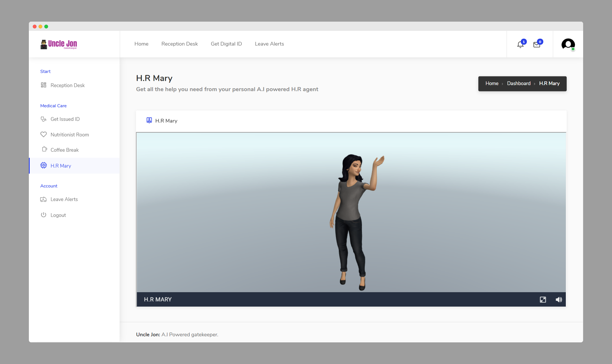This screenshot has height=364, width=612.
Task: Select Get Digital ID in top menu
Action: [x=226, y=44]
